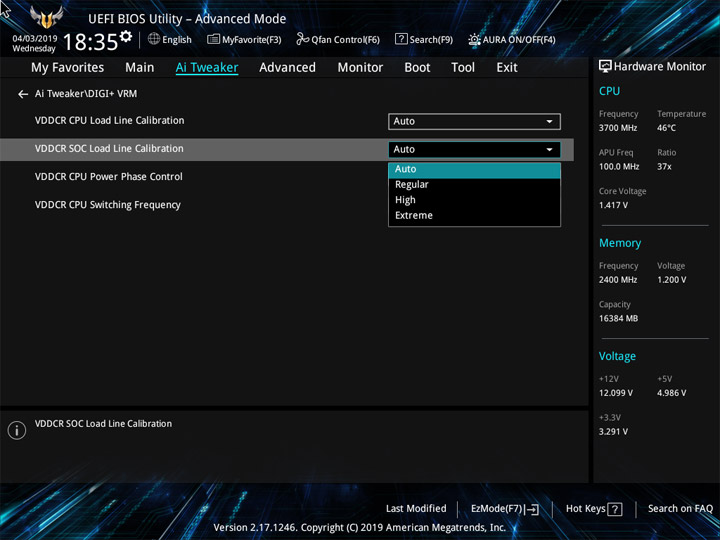Open the Advanced tab
Image resolution: width=720 pixels, height=540 pixels.
(287, 68)
